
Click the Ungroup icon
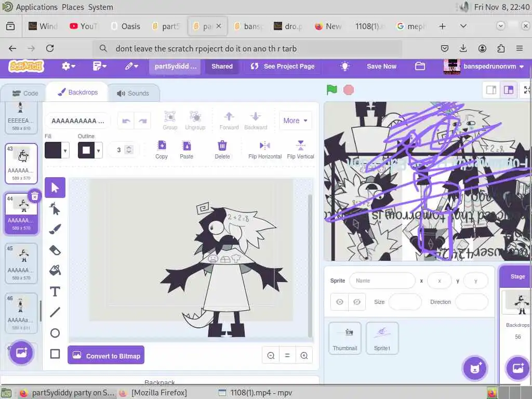[x=195, y=121]
